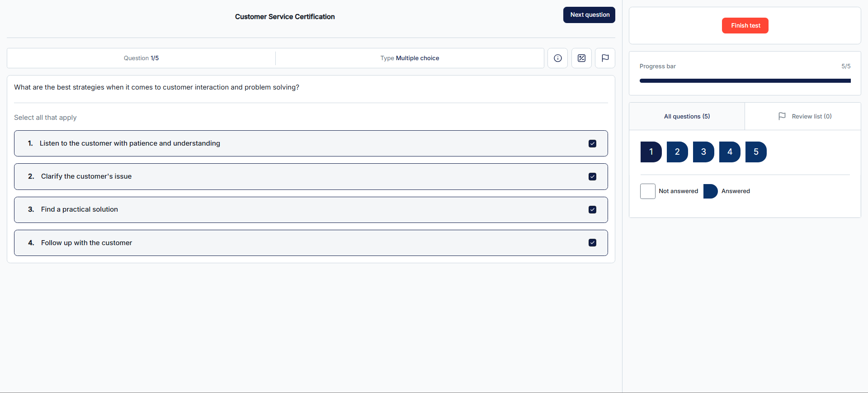
Task: Click the image/calculator icon button
Action: [x=581, y=58]
